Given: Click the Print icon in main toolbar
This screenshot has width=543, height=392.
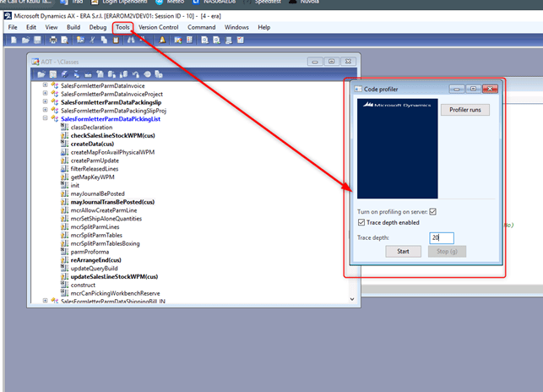Looking at the screenshot, I should pos(53,40).
